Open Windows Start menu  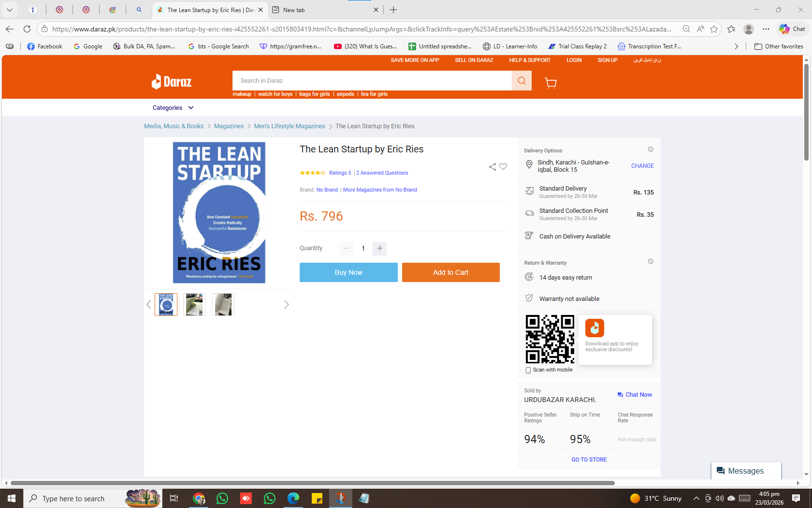12,498
